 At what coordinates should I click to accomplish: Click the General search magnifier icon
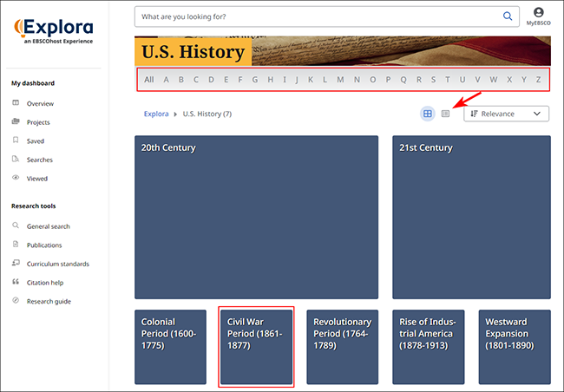[16, 225]
